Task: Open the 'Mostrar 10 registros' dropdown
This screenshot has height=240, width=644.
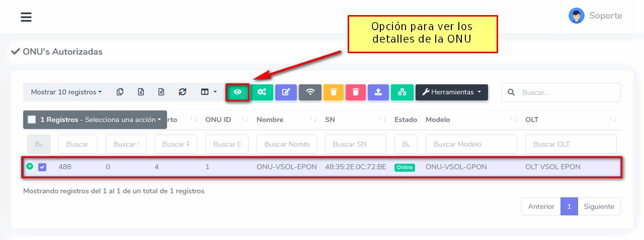Action: pos(66,92)
